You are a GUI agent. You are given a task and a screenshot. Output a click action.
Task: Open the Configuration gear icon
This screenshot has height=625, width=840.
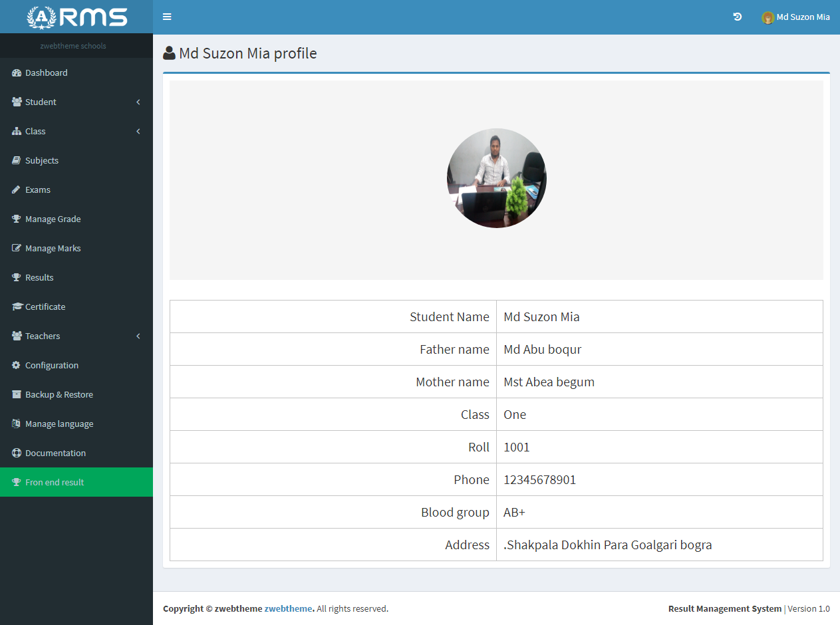pos(15,365)
